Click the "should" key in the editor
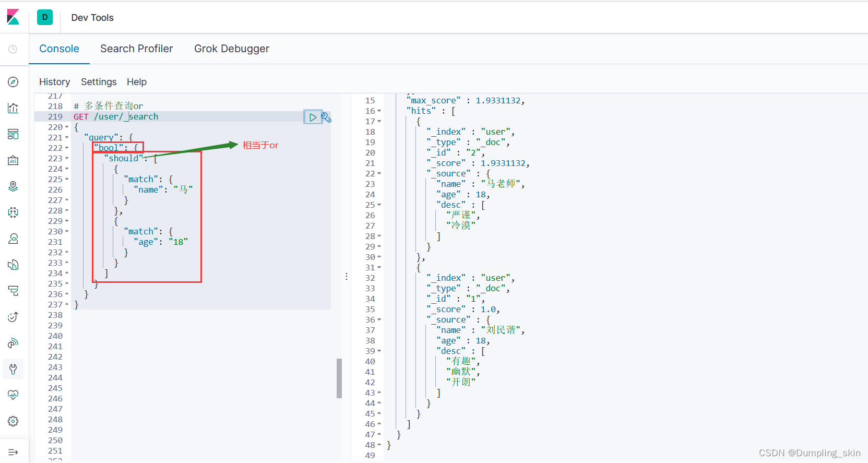 124,158
